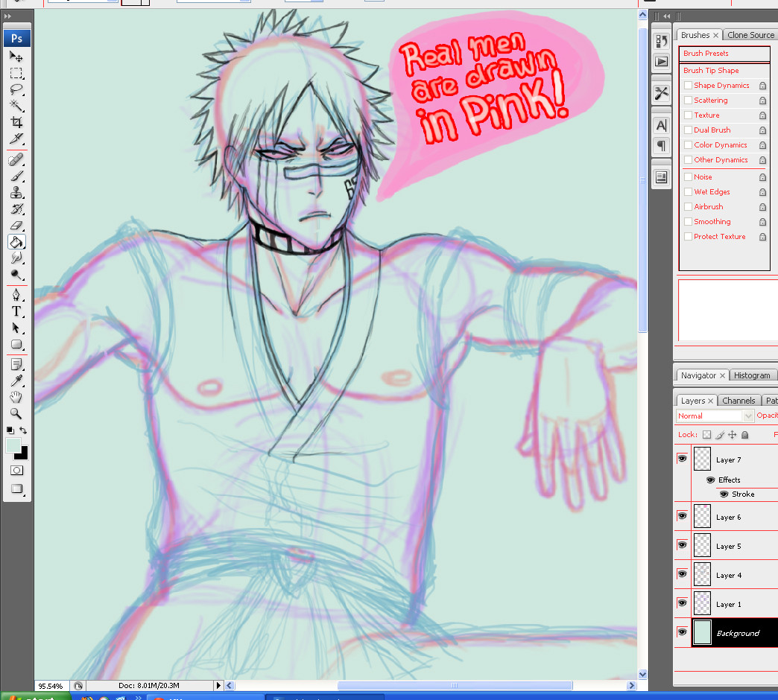Click the foreground color swatch
This screenshot has height=700, width=778.
(x=13, y=445)
